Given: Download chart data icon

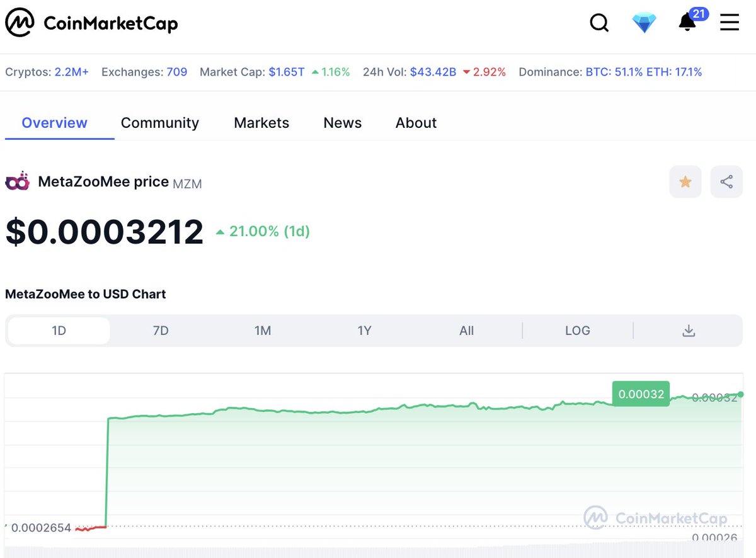Looking at the screenshot, I should tap(689, 331).
